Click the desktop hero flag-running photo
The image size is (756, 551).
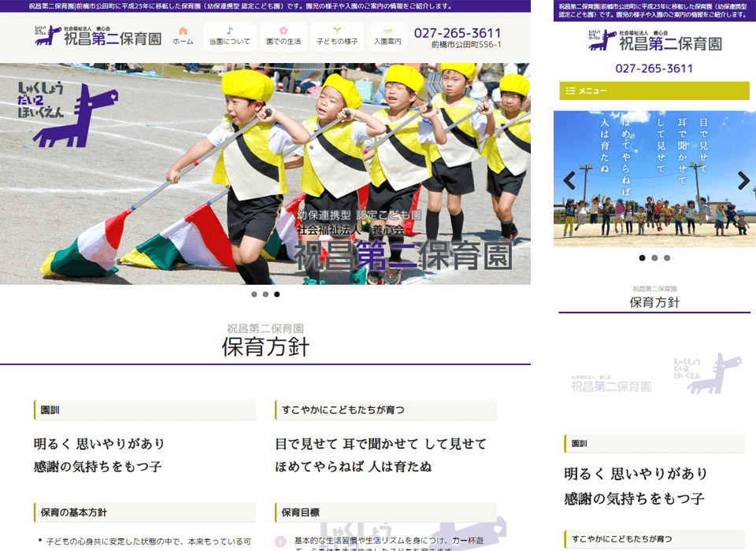(265, 173)
